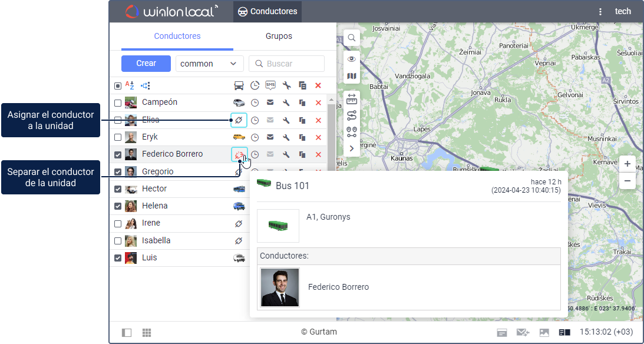The width and height of the screenshot is (644, 344).
Task: Delete driver Campeón with red X
Action: [x=318, y=103]
